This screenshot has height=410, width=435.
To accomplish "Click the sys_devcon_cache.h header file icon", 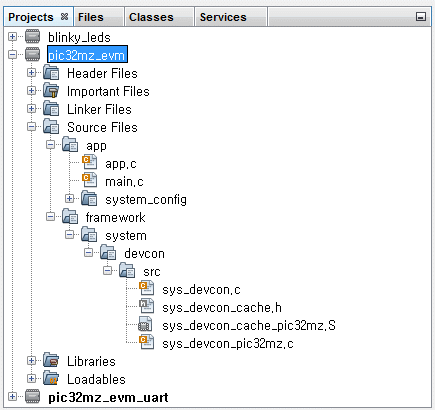I will [147, 307].
